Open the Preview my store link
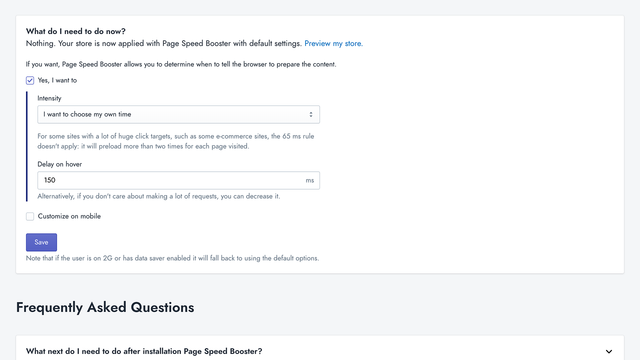 coord(333,43)
